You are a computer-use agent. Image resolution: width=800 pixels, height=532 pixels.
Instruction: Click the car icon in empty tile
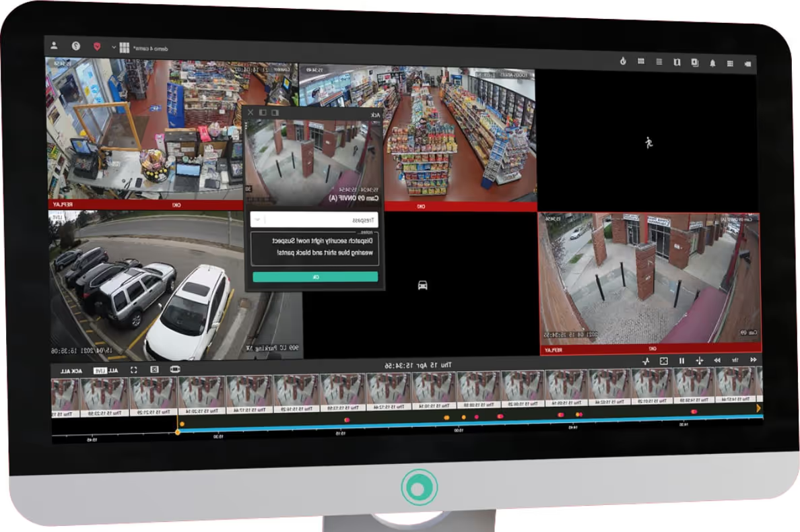point(423,285)
